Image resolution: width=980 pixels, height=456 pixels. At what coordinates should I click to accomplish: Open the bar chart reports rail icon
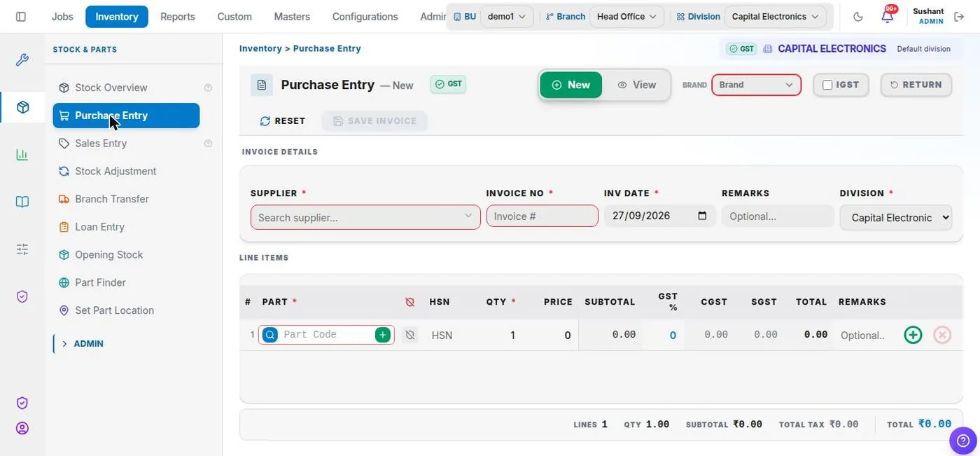[x=22, y=155]
